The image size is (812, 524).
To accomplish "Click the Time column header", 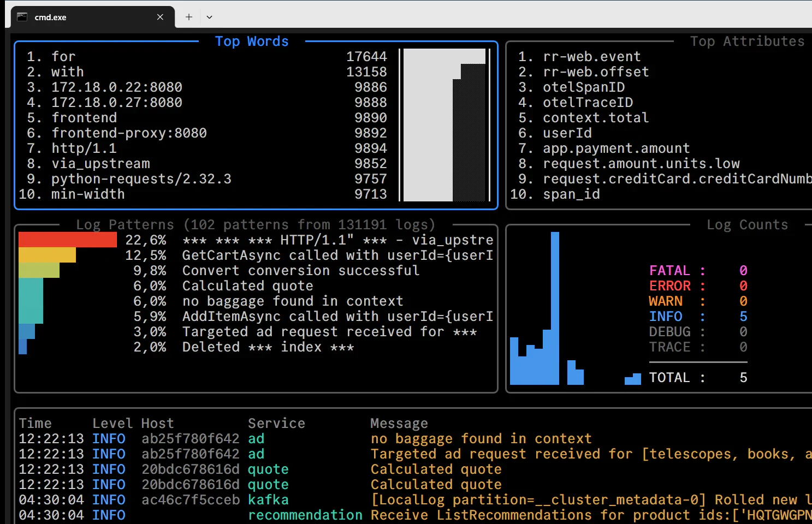I will click(x=35, y=424).
